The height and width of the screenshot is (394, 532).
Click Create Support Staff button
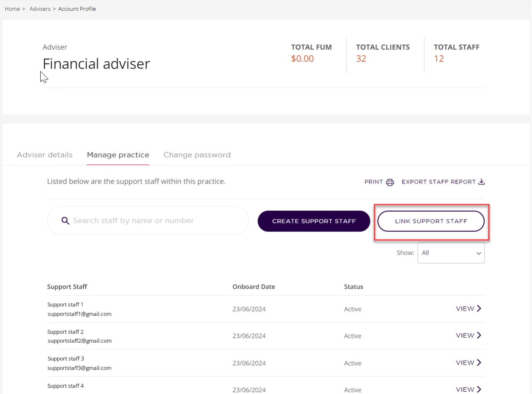coord(314,221)
